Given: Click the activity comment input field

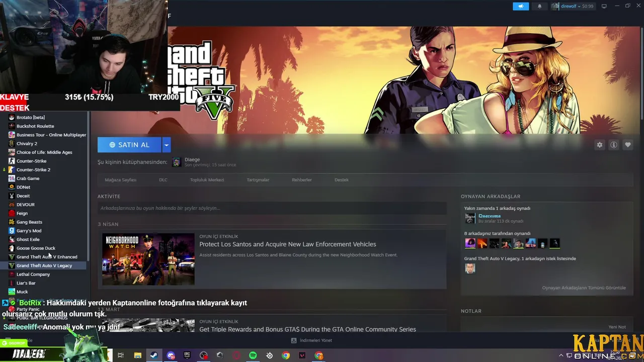Looking at the screenshot, I should 272,208.
